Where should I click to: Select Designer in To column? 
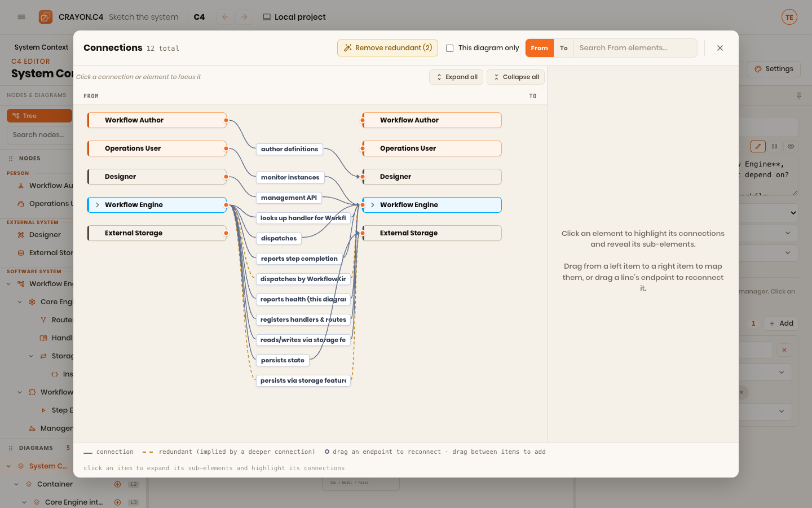pyautogui.click(x=432, y=177)
